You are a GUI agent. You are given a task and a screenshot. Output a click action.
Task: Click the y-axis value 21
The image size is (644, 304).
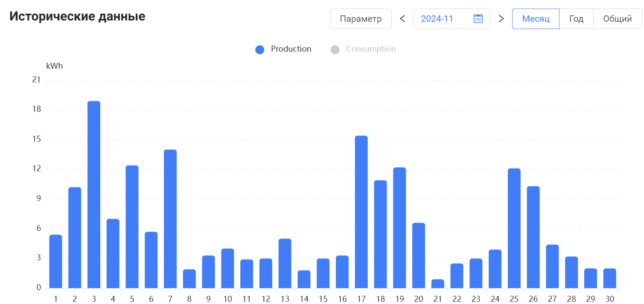[x=37, y=80]
